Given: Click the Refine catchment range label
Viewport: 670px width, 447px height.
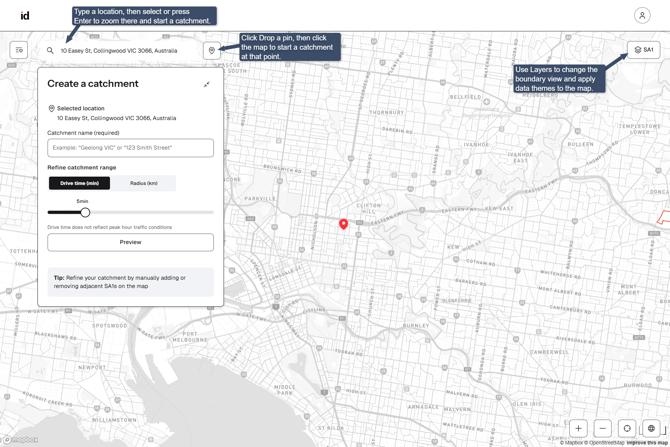Looking at the screenshot, I should pyautogui.click(x=82, y=168).
